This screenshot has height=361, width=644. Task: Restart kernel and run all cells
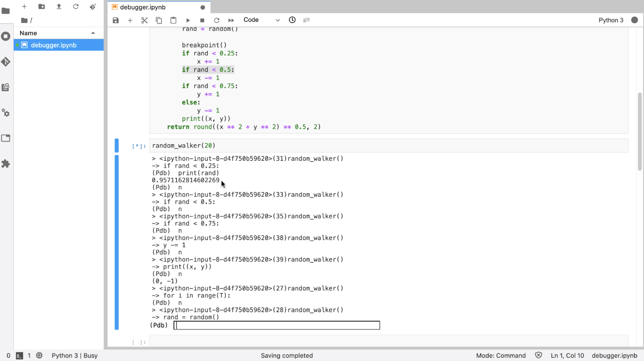tap(231, 20)
